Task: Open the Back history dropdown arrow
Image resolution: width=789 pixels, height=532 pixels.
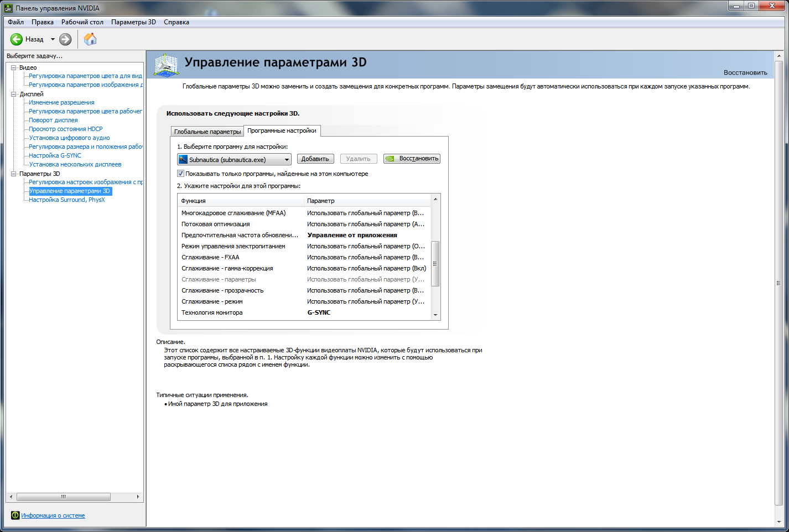Action: pos(53,39)
